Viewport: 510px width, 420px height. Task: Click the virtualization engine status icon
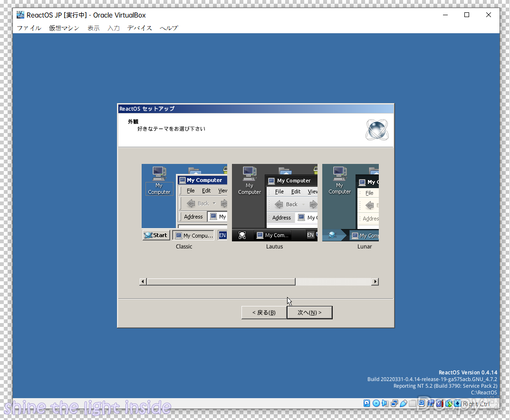[440, 403]
